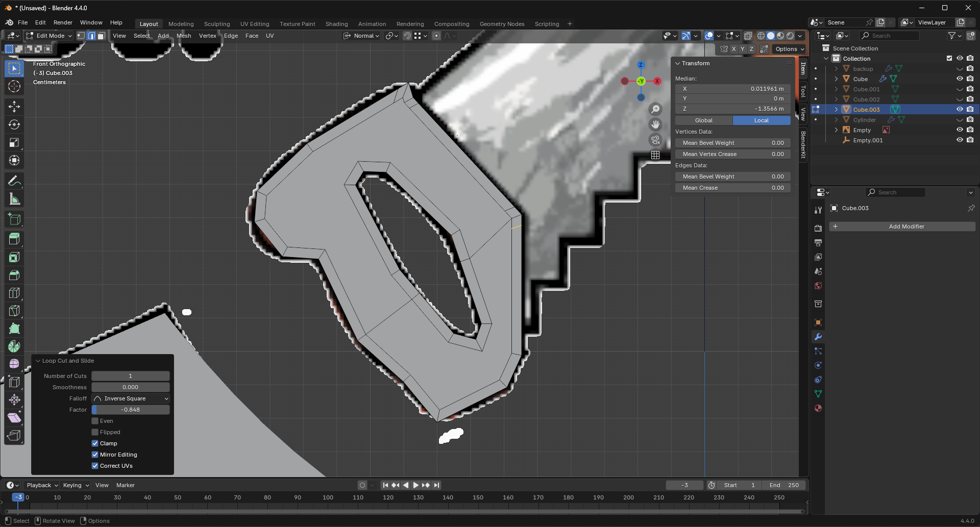Open the Edit Mode selector dropdown
The width and height of the screenshot is (980, 527).
(49, 36)
